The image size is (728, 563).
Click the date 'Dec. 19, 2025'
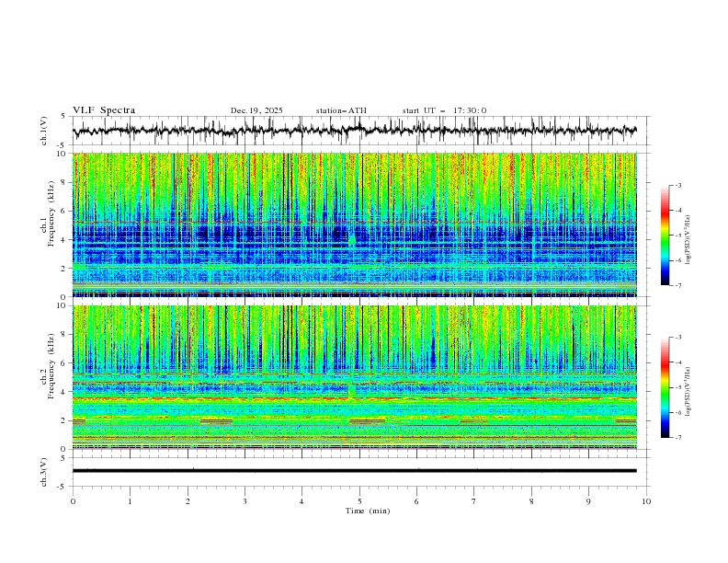click(256, 110)
